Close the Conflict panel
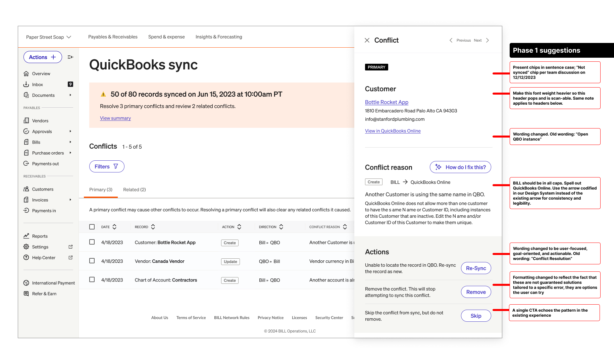Image resolution: width=614 pixels, height=364 pixels. tap(367, 40)
